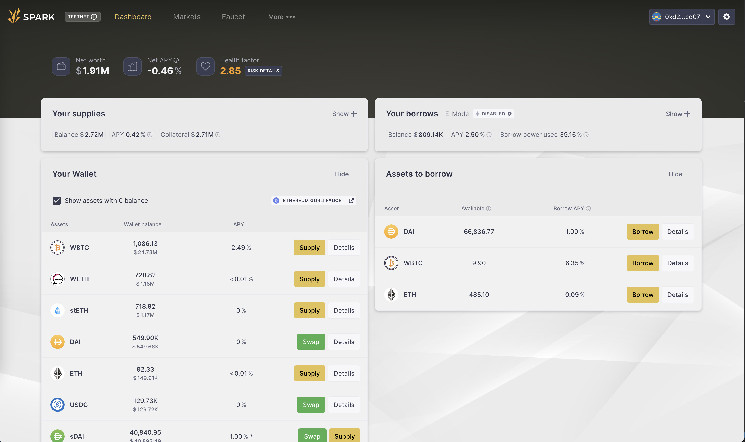Click the Health factor heart icon
This screenshot has height=442, width=745.
point(205,67)
